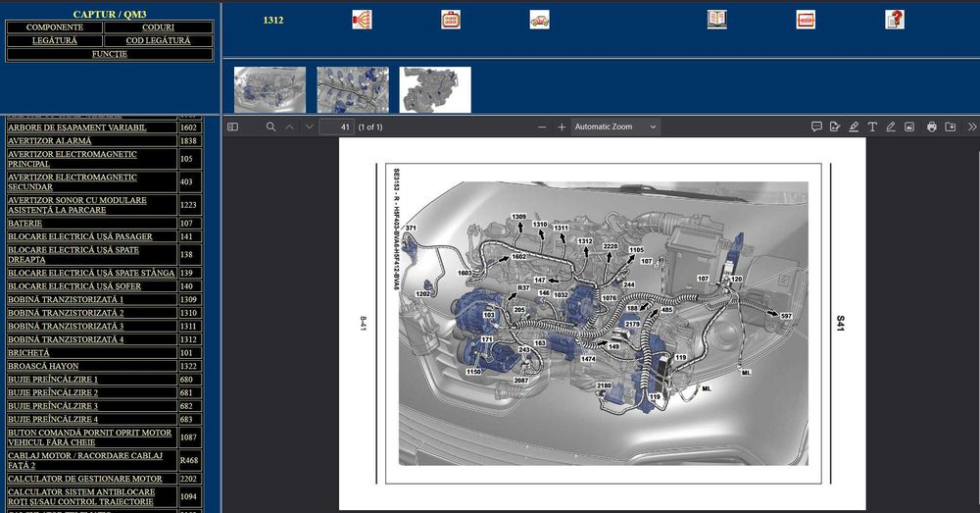
Task: Click code cell R468 in list
Action: (189, 460)
